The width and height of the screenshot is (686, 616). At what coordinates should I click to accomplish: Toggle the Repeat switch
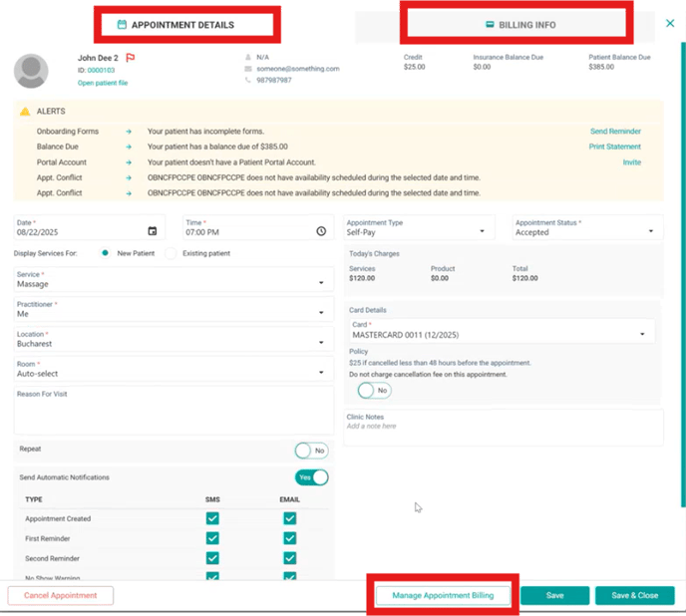311,451
